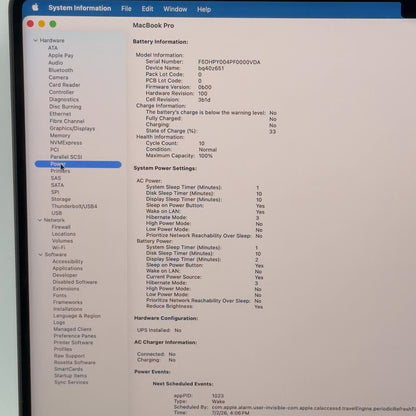416x416 pixels.
Task: Open the Apple menu icon
Action: 35,7
